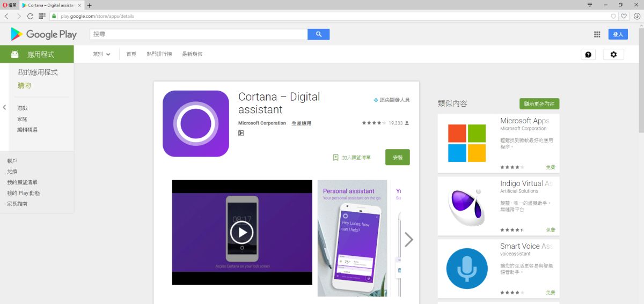
Task: Open 家庭 in the sidebar
Action: pos(22,119)
